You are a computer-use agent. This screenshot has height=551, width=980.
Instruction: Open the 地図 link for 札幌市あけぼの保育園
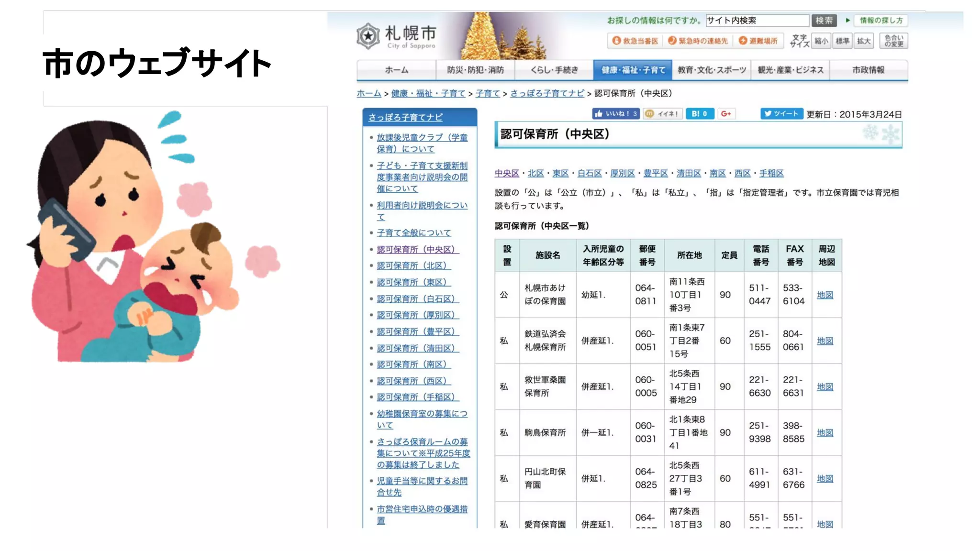[x=825, y=295]
